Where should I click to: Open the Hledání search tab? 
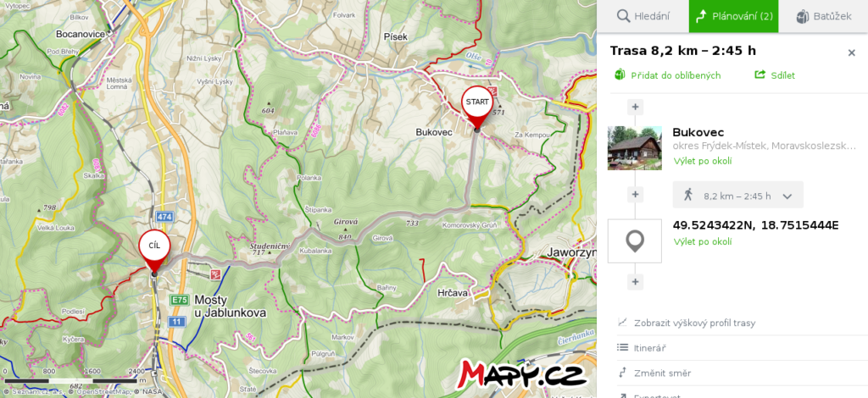pyautogui.click(x=643, y=16)
